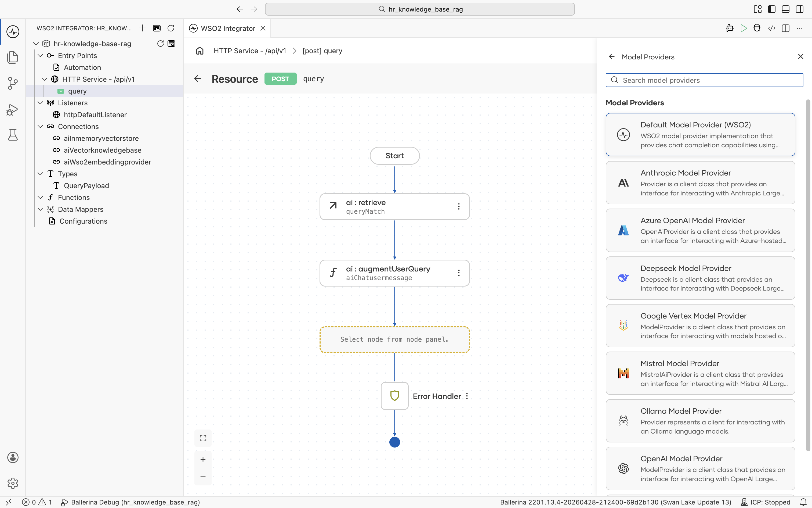812x508 pixels.
Task: Close the WSO2 Integrator tab
Action: pos(263,28)
